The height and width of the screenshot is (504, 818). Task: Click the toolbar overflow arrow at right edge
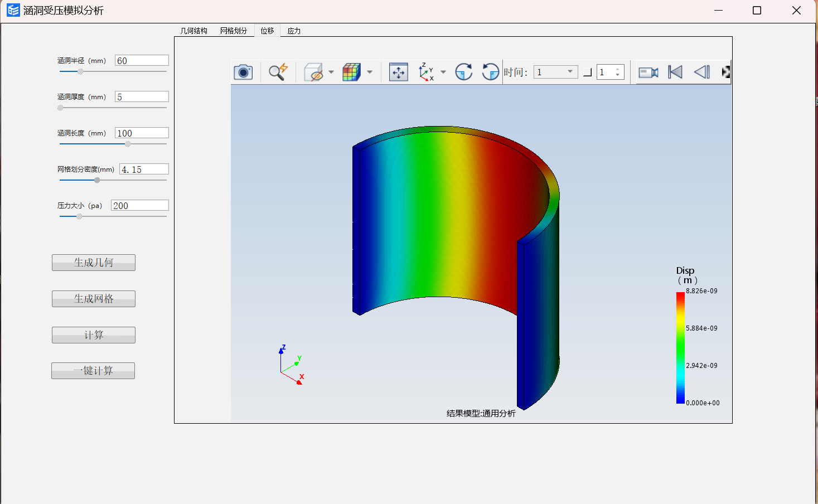pyautogui.click(x=725, y=72)
